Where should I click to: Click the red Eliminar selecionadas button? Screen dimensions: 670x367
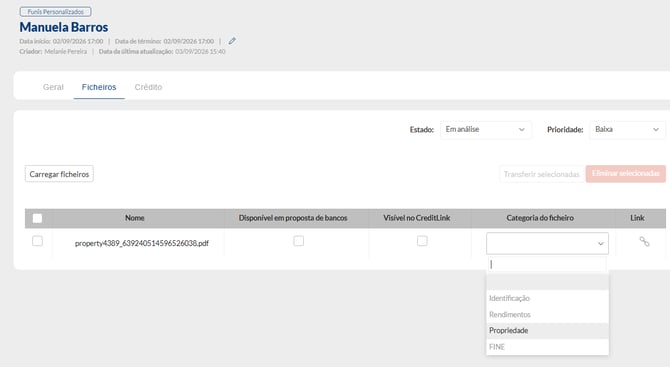click(x=626, y=174)
